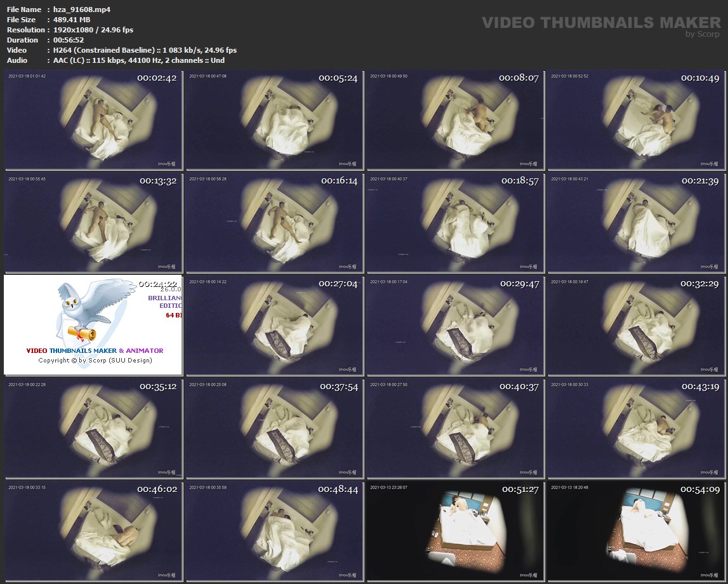728x584 pixels.
Task: Click the resolution value 1920x1080 / 24.96 fps
Action: [93, 30]
